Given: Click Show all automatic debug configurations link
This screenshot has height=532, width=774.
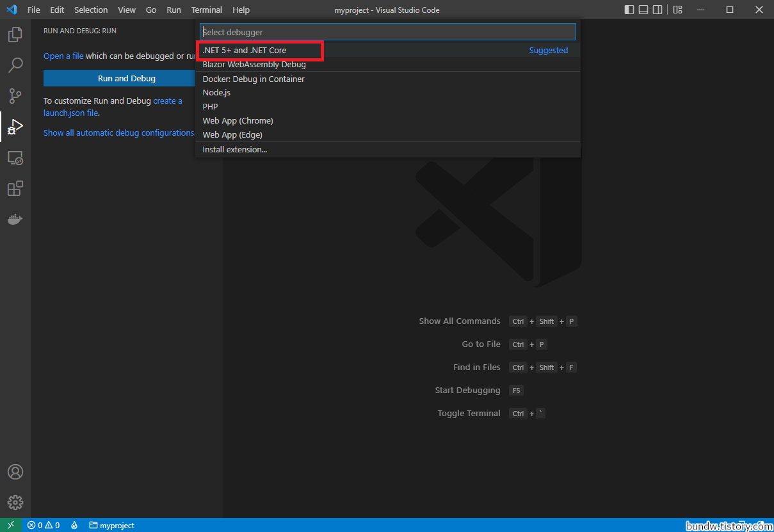Looking at the screenshot, I should 119,133.
